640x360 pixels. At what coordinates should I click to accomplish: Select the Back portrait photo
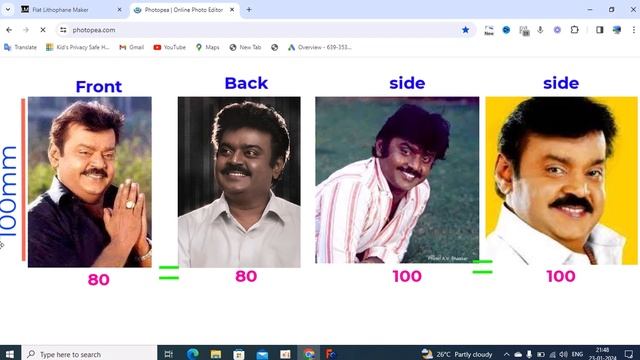click(x=239, y=182)
